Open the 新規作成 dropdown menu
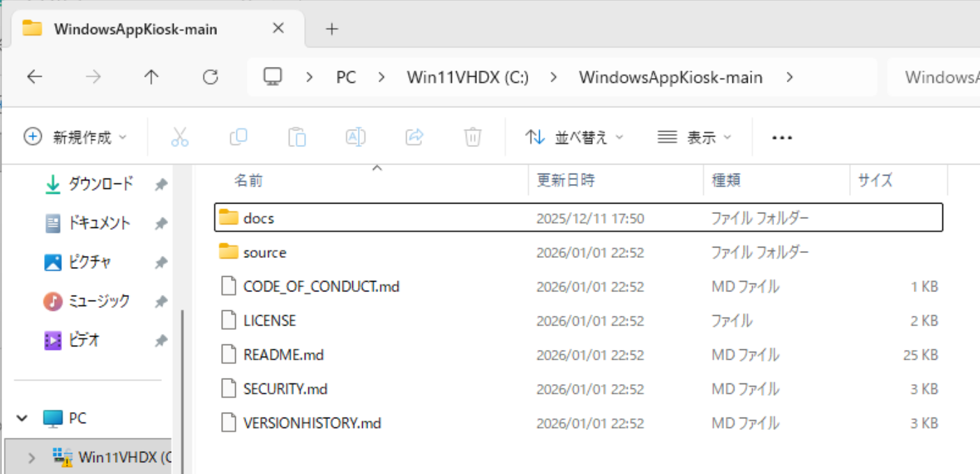 point(75,137)
